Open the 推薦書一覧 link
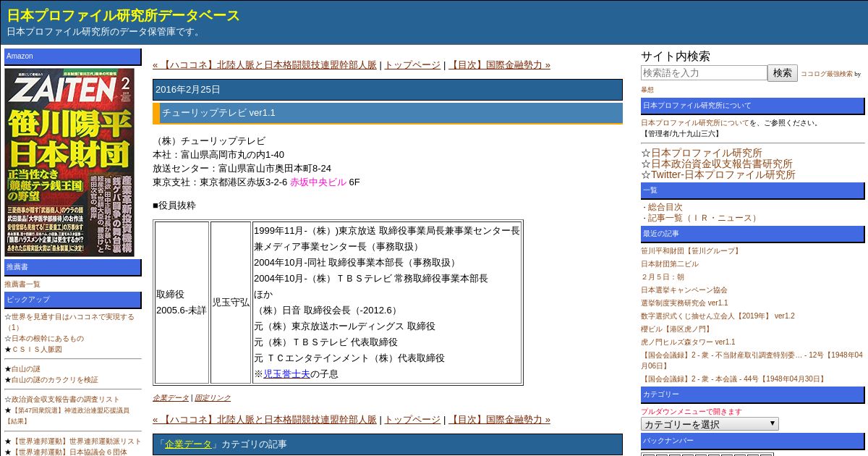 pyautogui.click(x=22, y=284)
